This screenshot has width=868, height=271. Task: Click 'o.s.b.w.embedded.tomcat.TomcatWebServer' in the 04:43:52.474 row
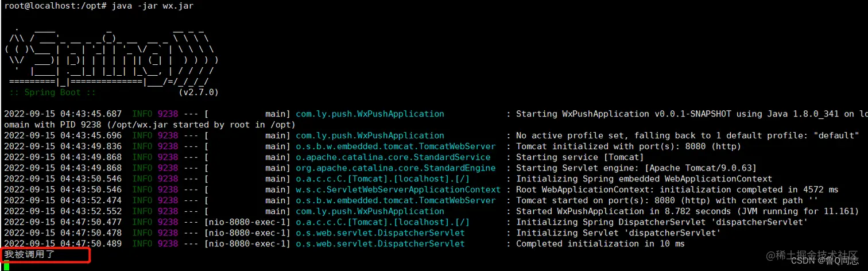pyautogui.click(x=395, y=200)
